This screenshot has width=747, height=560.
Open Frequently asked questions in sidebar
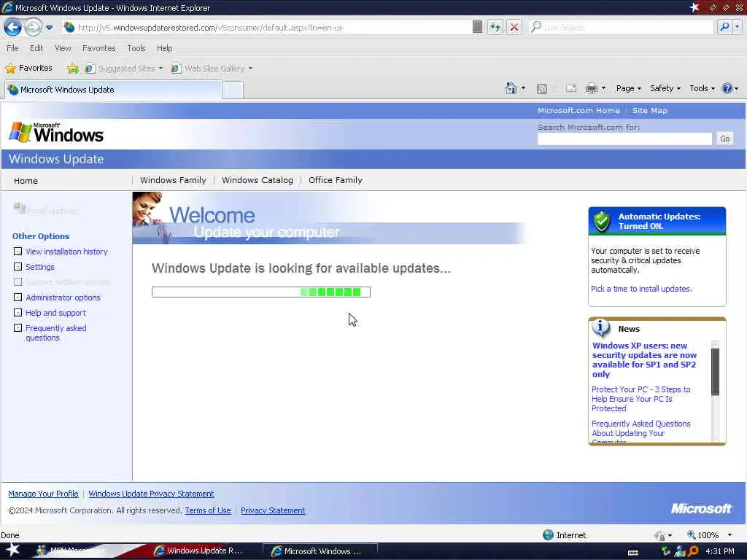coord(55,332)
